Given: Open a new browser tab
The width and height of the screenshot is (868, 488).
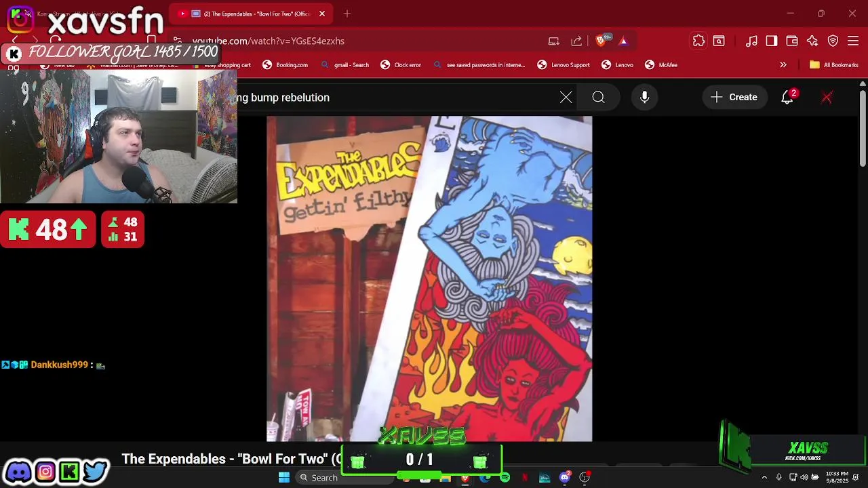Looking at the screenshot, I should pyautogui.click(x=347, y=14).
